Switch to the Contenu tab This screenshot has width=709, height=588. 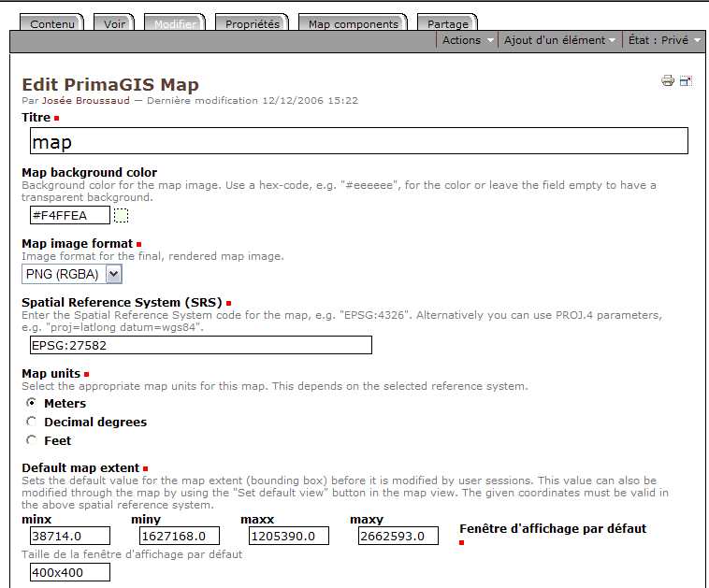[x=52, y=24]
